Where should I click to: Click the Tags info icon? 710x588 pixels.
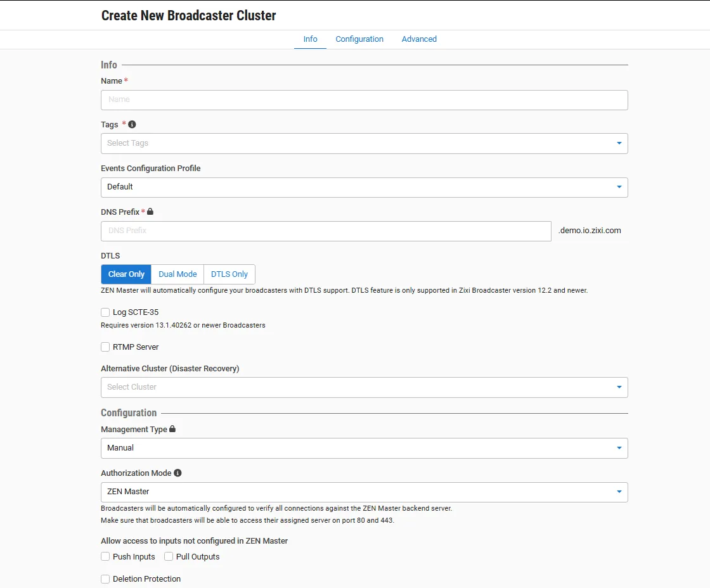[x=132, y=124]
